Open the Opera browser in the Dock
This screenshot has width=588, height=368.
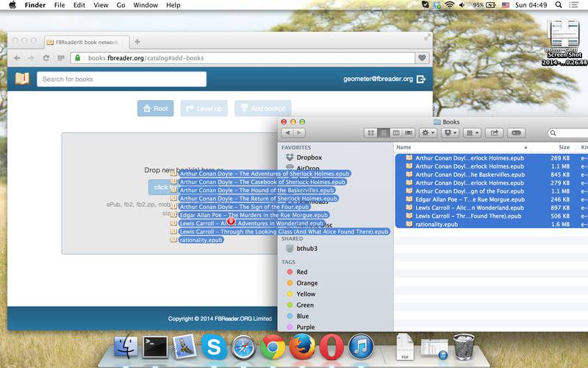coord(331,347)
